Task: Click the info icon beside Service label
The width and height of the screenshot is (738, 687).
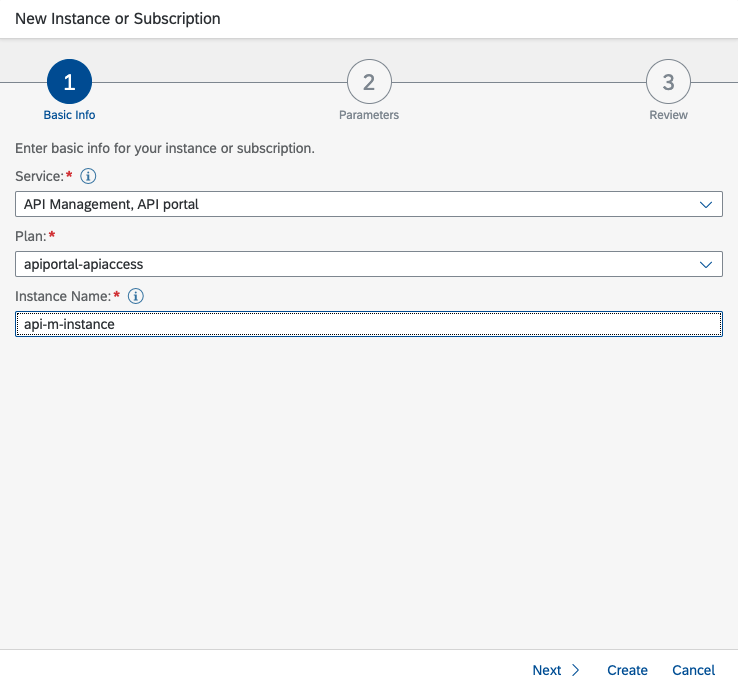Action: tap(88, 176)
